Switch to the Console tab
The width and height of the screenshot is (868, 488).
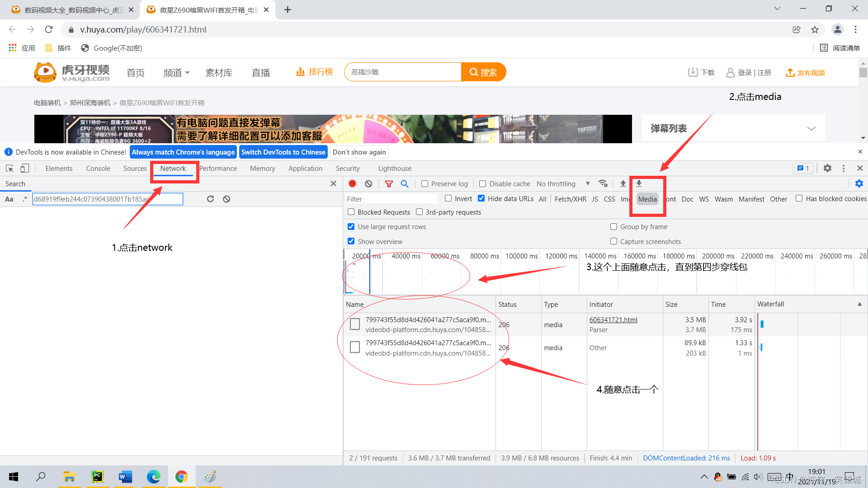[98, 168]
